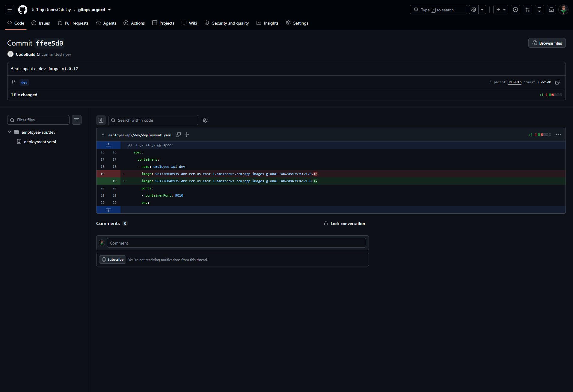Open the Security and quality tab
The width and height of the screenshot is (573, 392).
click(227, 23)
